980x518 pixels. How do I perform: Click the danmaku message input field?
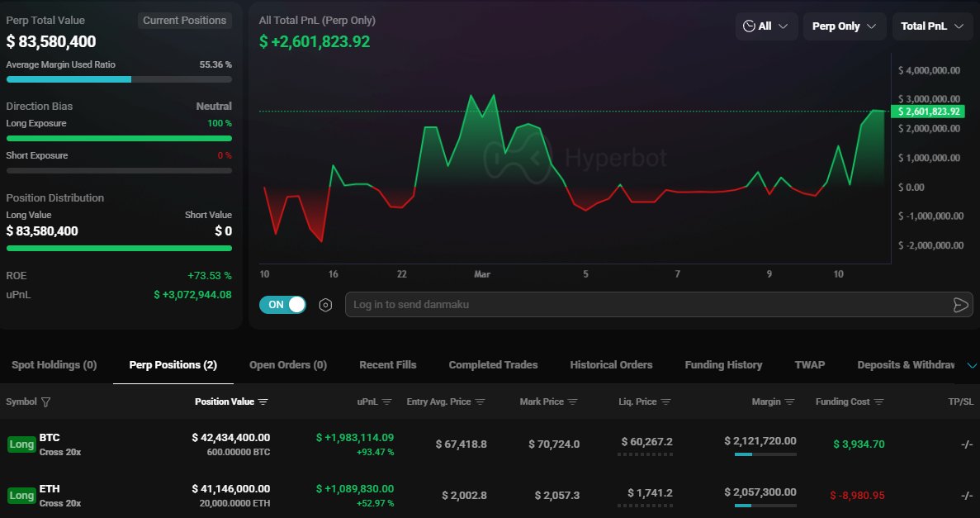tap(644, 305)
